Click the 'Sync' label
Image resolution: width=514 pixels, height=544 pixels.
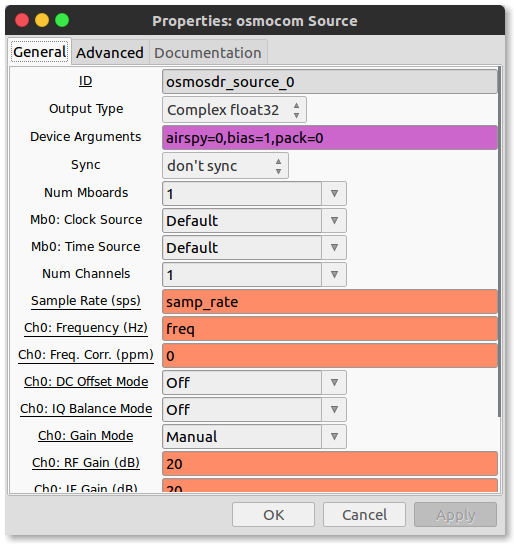coord(85,165)
